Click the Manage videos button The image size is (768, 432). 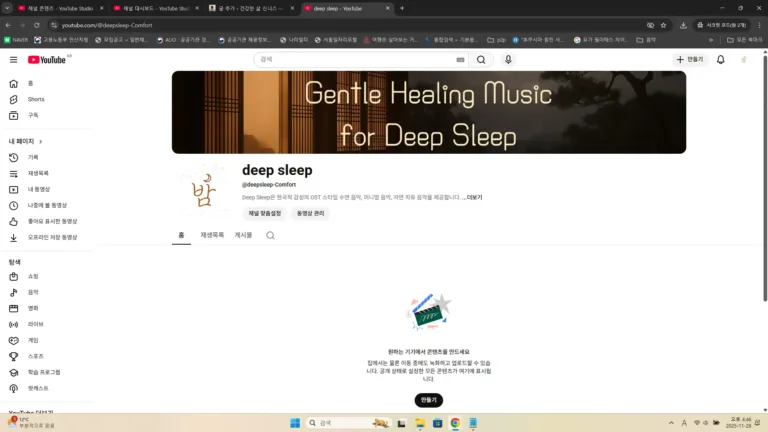tap(310, 214)
